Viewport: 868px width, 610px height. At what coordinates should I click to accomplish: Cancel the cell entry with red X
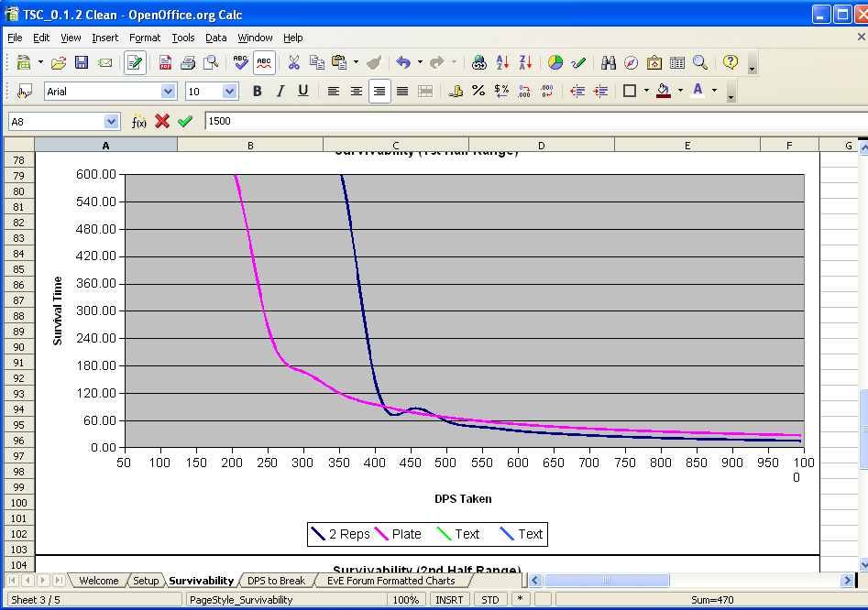point(162,122)
